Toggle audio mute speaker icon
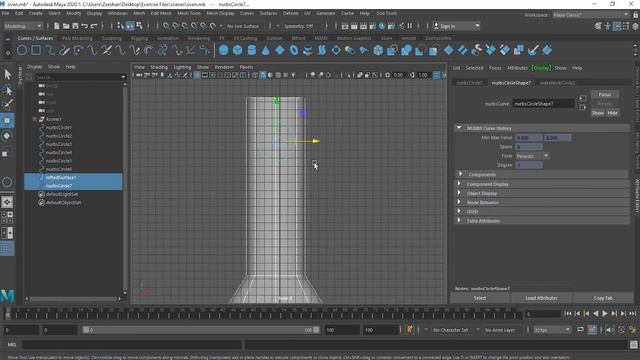This screenshot has width=640, height=360. (609, 330)
